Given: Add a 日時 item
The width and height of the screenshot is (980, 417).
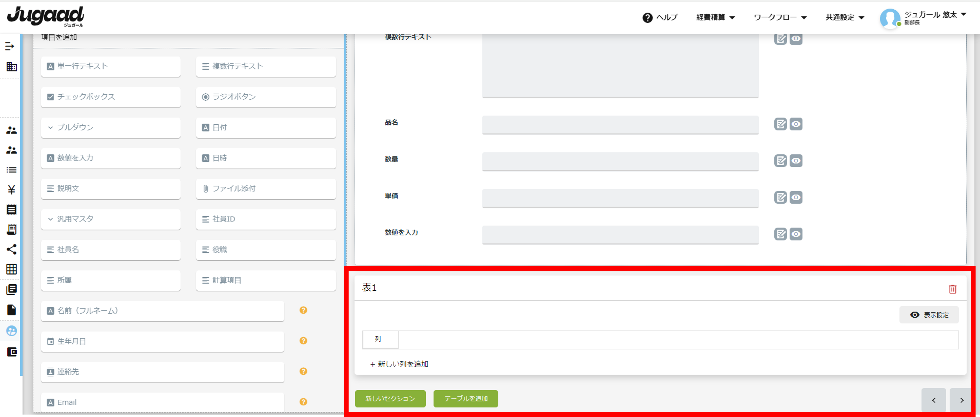Looking at the screenshot, I should [x=265, y=158].
